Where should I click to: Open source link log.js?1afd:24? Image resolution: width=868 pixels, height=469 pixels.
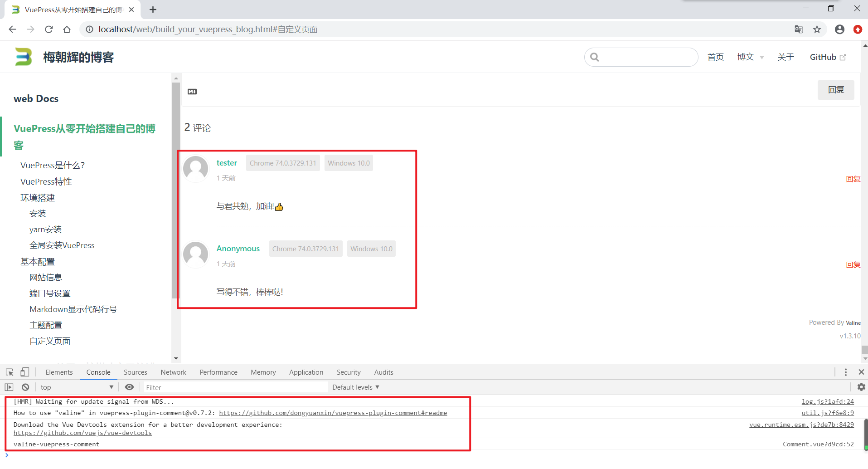coord(828,402)
